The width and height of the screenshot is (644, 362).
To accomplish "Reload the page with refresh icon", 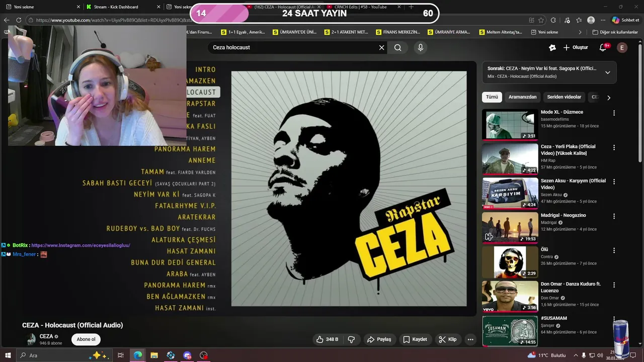I will 19,20.
